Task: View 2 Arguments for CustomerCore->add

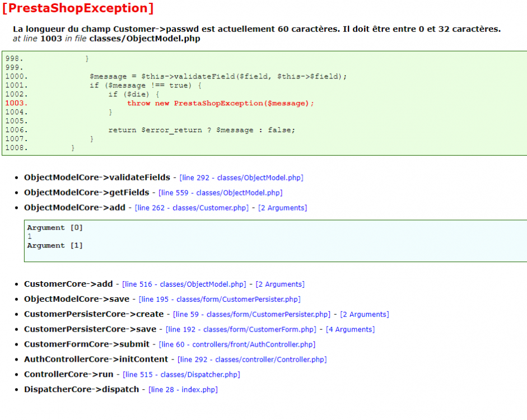Action: coord(281,284)
